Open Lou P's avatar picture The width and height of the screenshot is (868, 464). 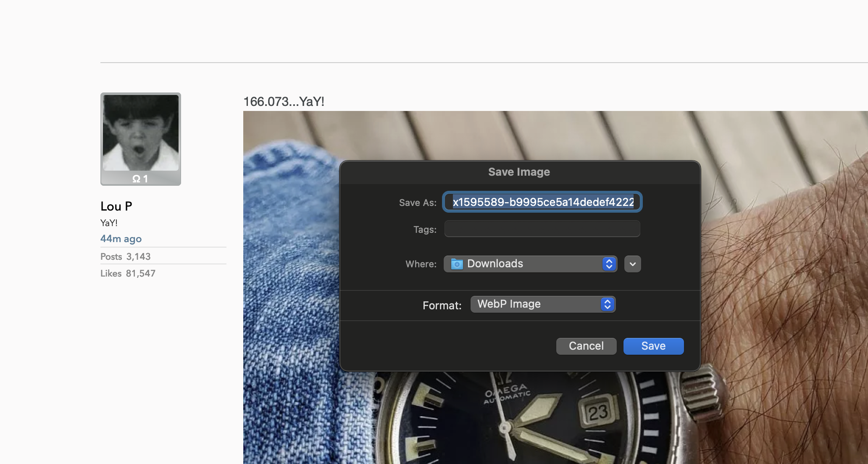pos(141,132)
